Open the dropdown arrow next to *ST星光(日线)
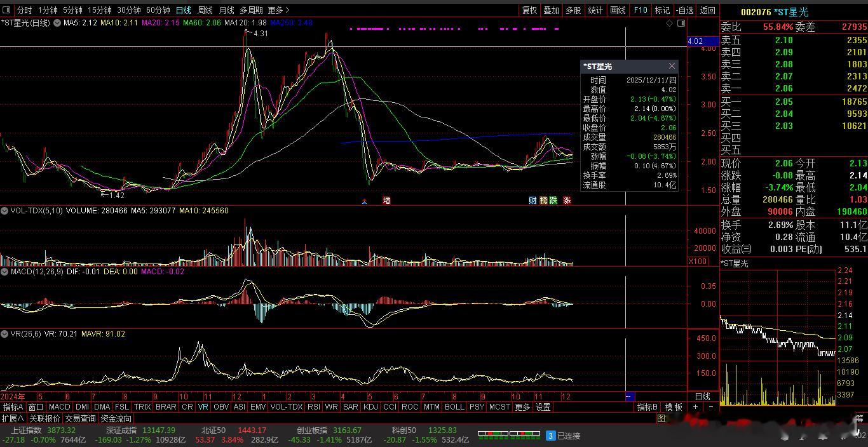Screen dimensions: 868x447 [57, 23]
